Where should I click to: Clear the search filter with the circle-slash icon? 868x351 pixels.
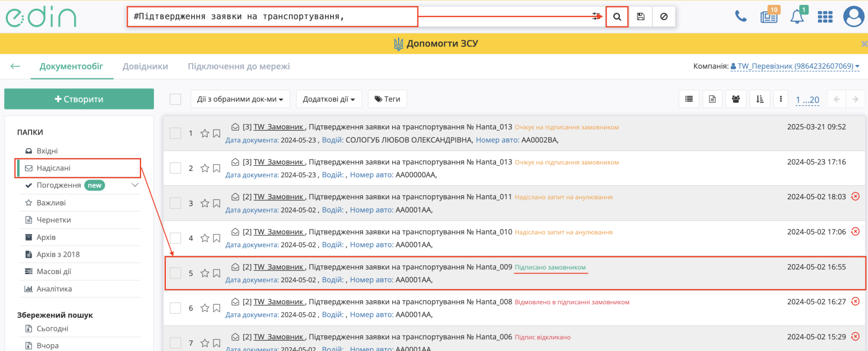664,17
